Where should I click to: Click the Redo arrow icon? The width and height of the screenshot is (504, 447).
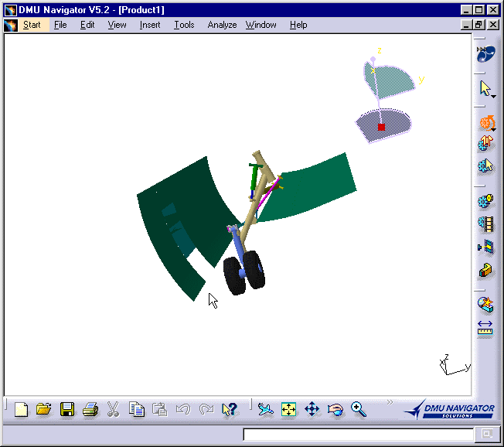[206, 409]
